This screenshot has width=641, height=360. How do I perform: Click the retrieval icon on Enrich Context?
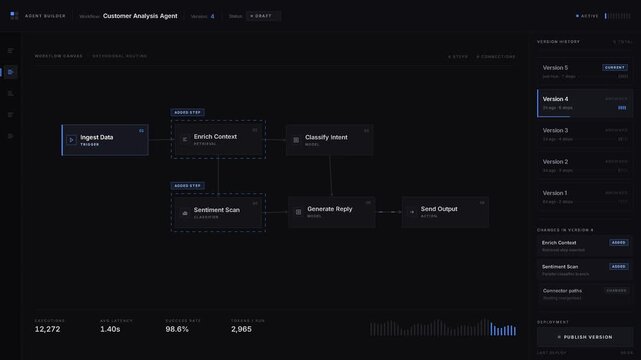[x=185, y=139]
